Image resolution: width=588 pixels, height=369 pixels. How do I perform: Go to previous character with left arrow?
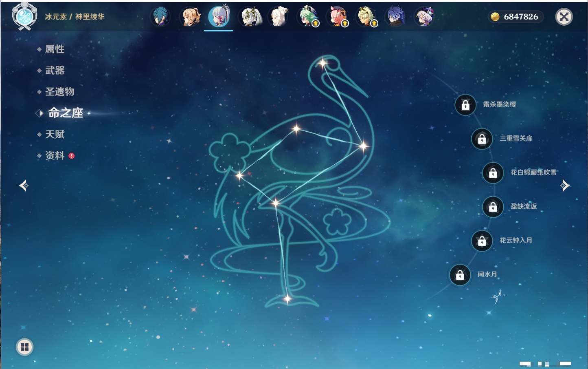coord(24,186)
